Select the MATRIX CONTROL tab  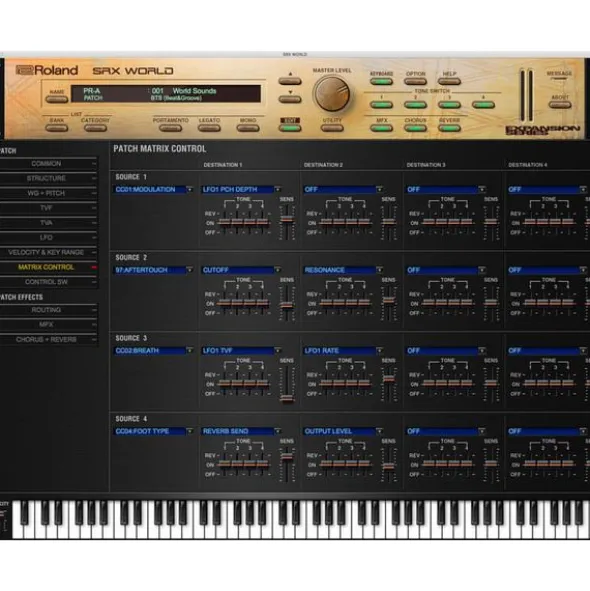(48, 267)
